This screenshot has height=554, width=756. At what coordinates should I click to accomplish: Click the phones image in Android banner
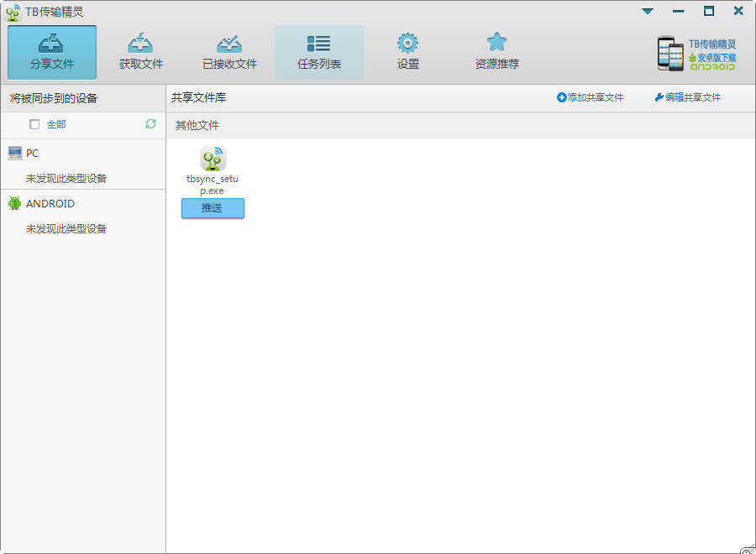(670, 54)
